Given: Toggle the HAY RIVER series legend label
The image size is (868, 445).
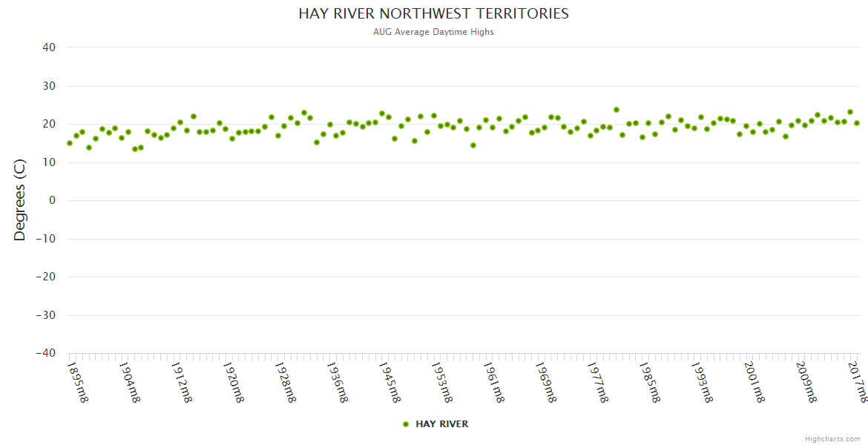Looking at the screenshot, I should pos(441,424).
